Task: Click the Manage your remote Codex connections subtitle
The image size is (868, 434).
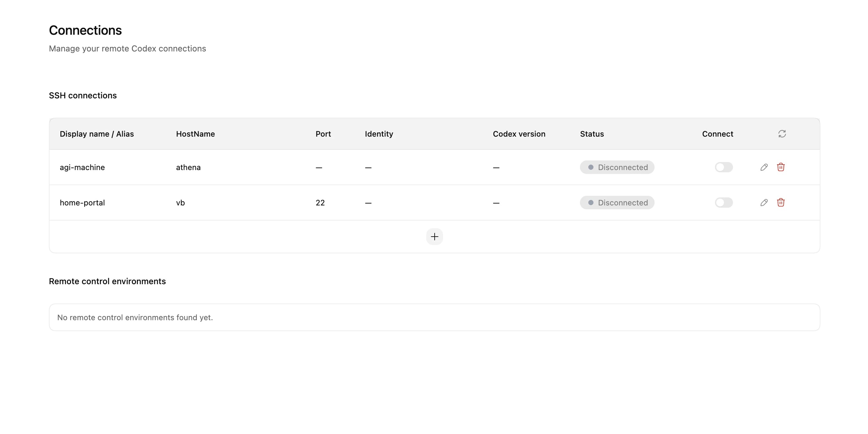Action: [127, 49]
